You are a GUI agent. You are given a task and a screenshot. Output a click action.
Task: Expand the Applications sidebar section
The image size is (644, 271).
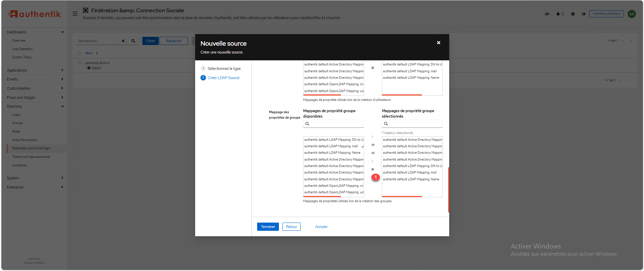[62, 70]
